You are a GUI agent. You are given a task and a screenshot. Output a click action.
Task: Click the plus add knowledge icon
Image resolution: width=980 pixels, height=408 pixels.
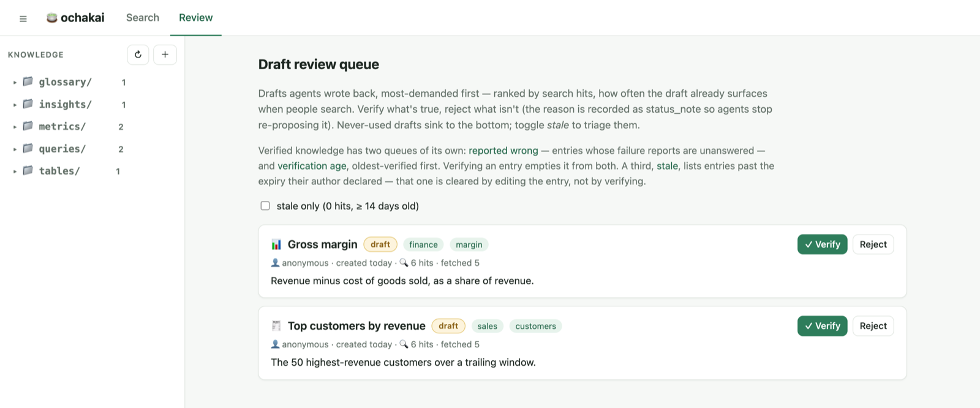[x=165, y=55]
